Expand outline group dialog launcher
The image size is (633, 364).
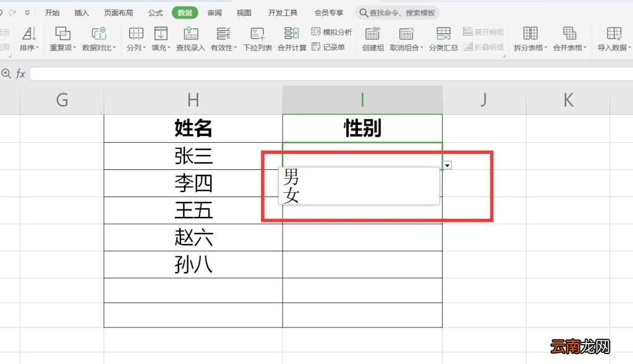pyautogui.click(x=504, y=56)
